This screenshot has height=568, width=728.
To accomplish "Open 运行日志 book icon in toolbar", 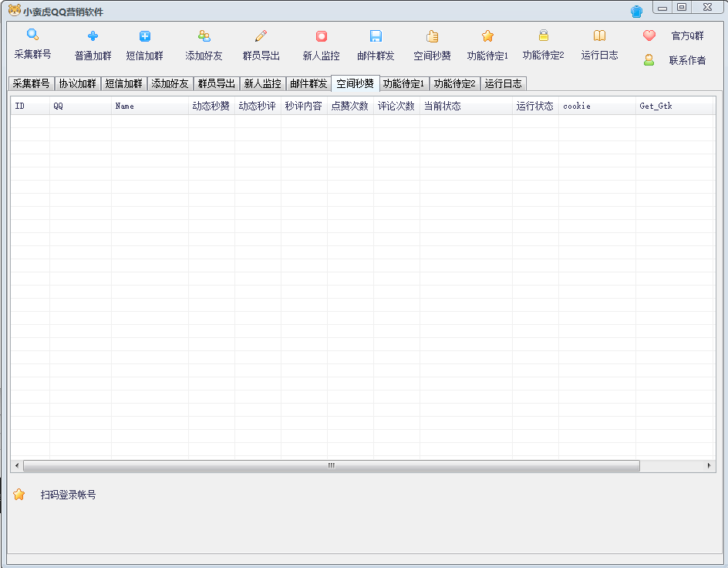I will [x=599, y=35].
